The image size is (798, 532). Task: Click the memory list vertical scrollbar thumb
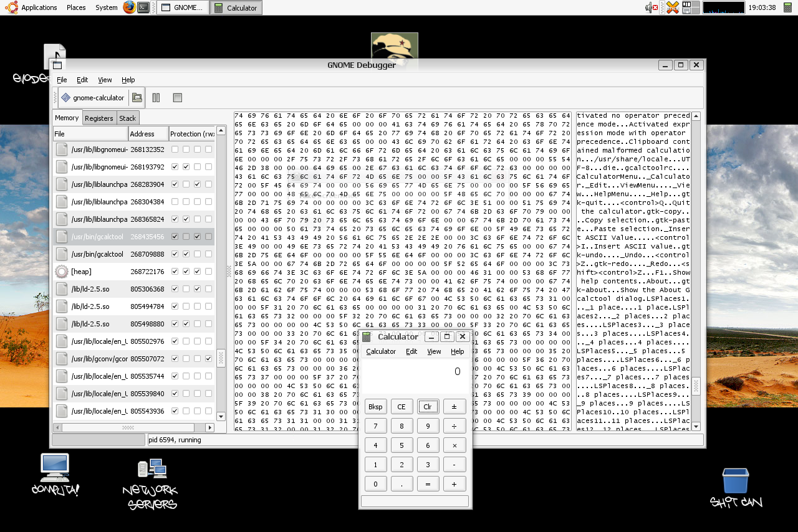coord(221,358)
